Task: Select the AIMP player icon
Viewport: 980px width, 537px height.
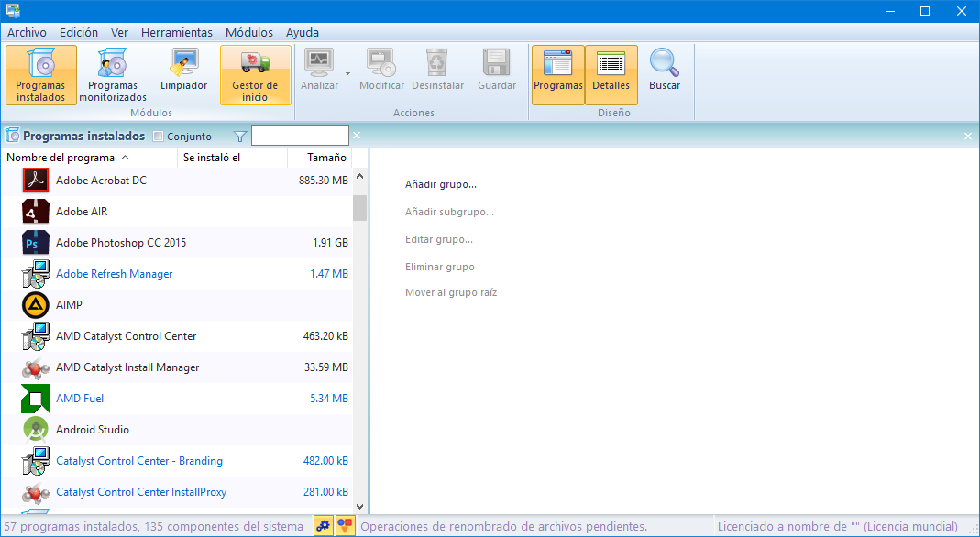Action: pyautogui.click(x=36, y=305)
